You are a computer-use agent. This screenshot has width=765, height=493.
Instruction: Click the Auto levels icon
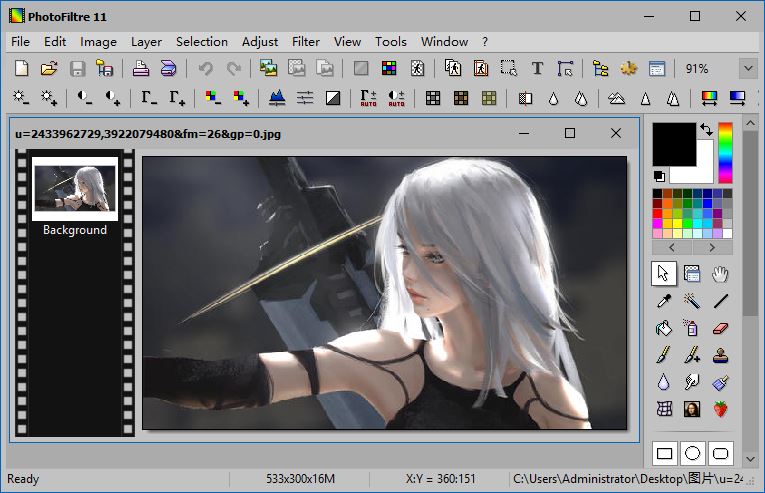(x=368, y=98)
